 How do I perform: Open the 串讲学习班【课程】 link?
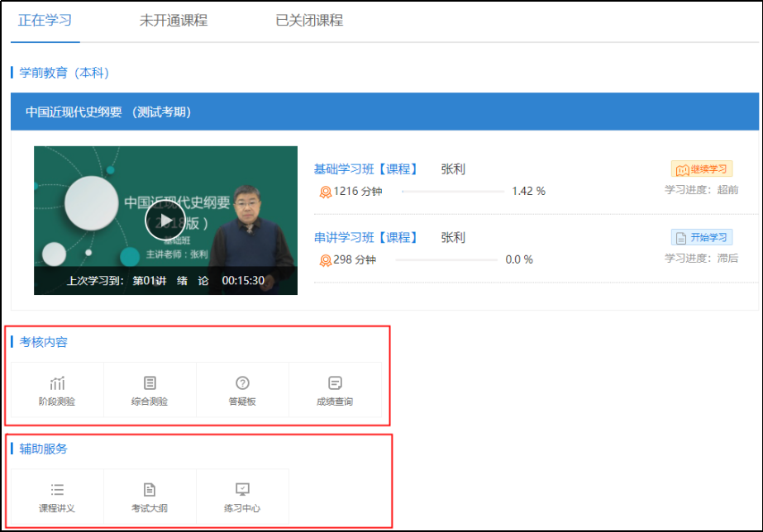366,237
